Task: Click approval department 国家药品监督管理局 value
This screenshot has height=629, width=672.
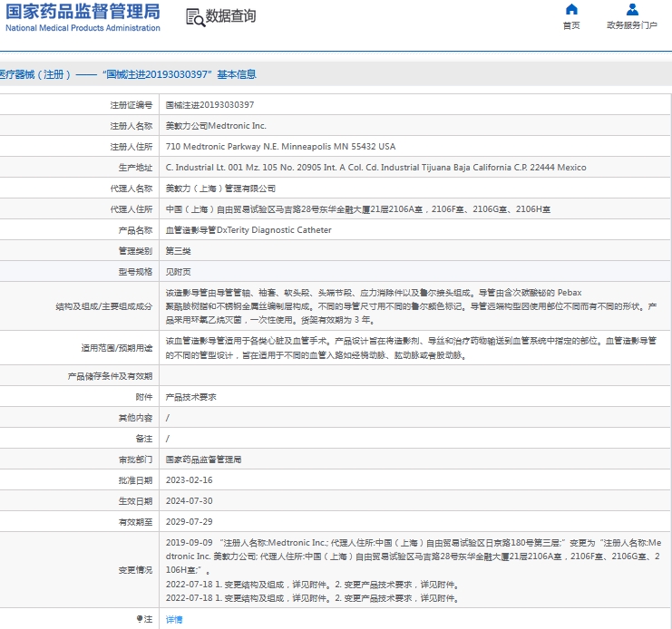Action: 203,460
